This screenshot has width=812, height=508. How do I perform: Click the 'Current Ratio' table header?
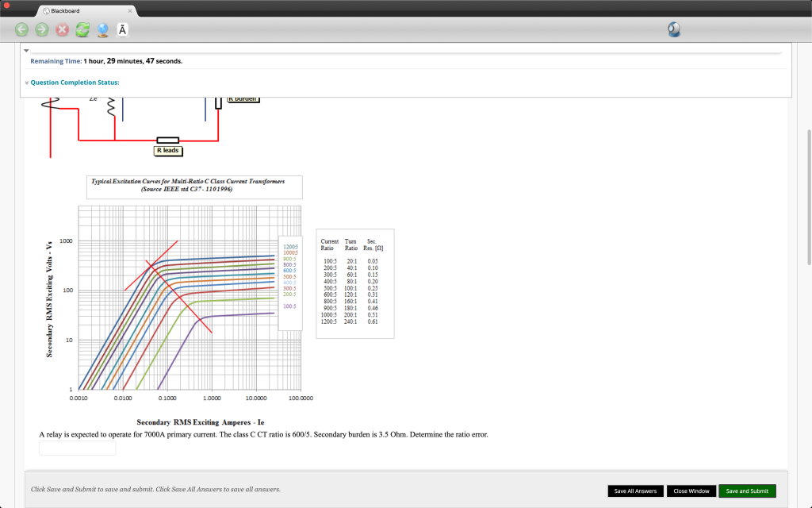329,244
